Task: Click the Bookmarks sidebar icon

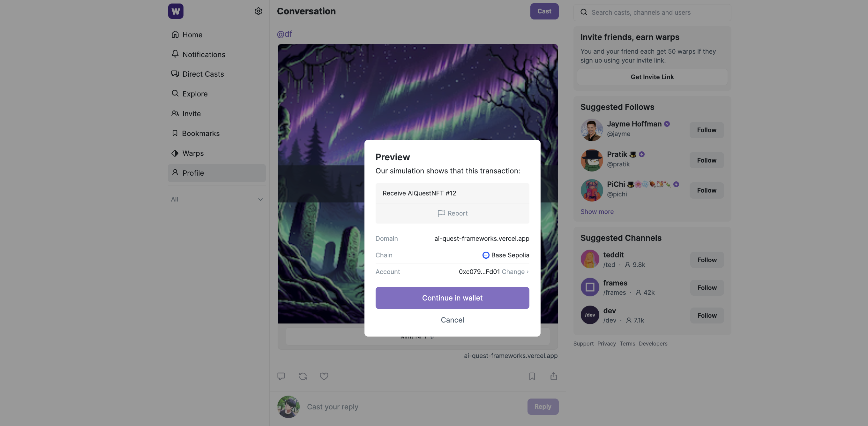Action: (175, 133)
